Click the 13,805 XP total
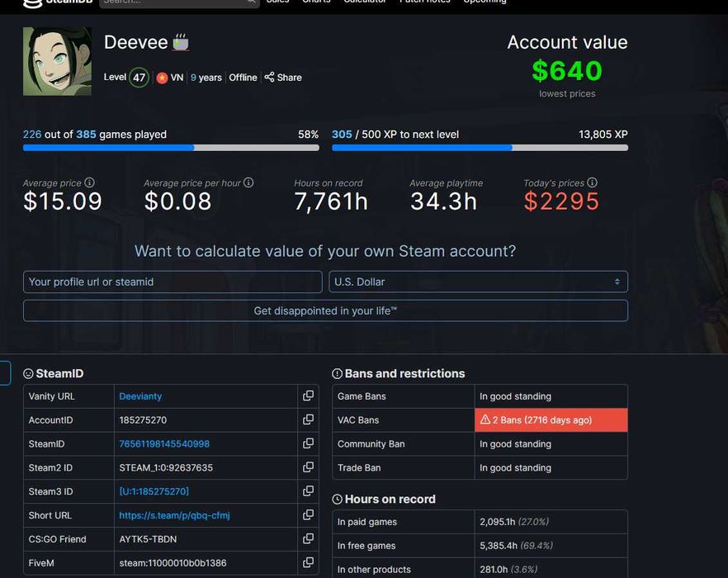The image size is (728, 578). point(603,135)
